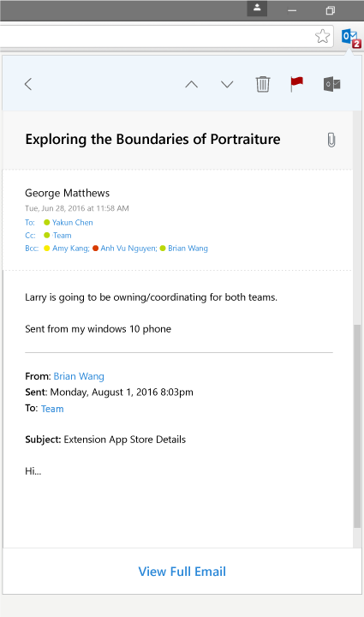Open Brian Wang in the Bcc line
Screen dimensions: 364x617
click(x=188, y=249)
